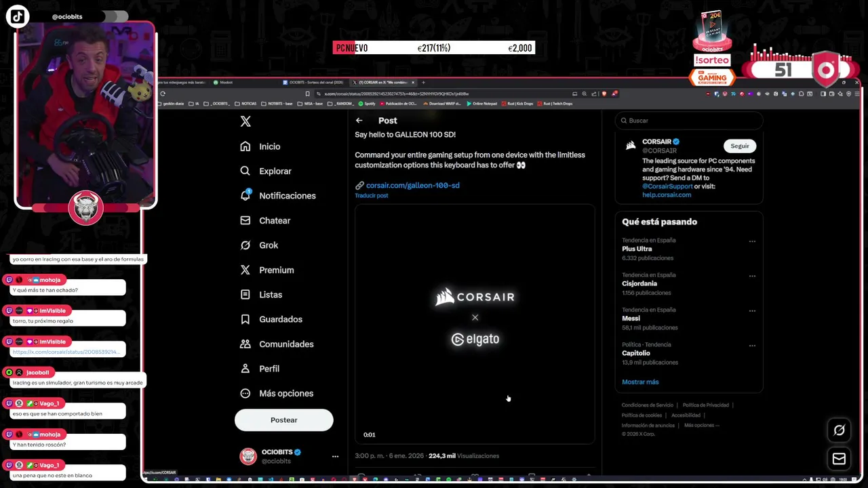
Task: Open Condiciones de Servicio footer link
Action: (x=647, y=405)
